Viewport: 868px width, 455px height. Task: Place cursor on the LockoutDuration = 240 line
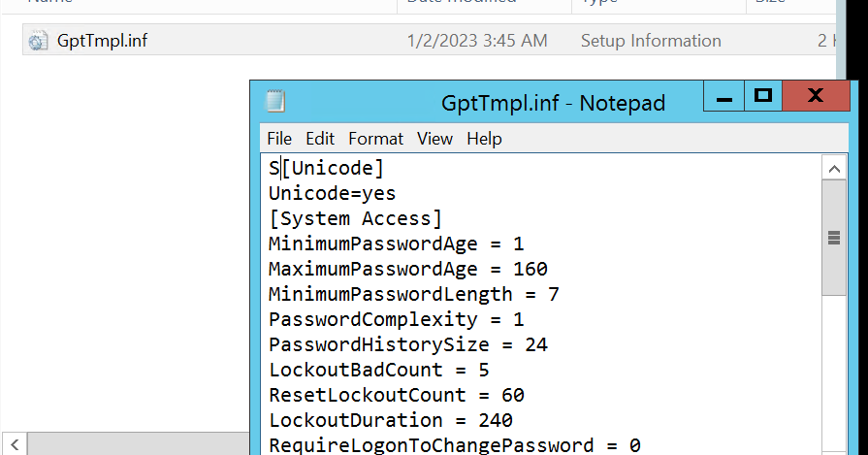[391, 420]
